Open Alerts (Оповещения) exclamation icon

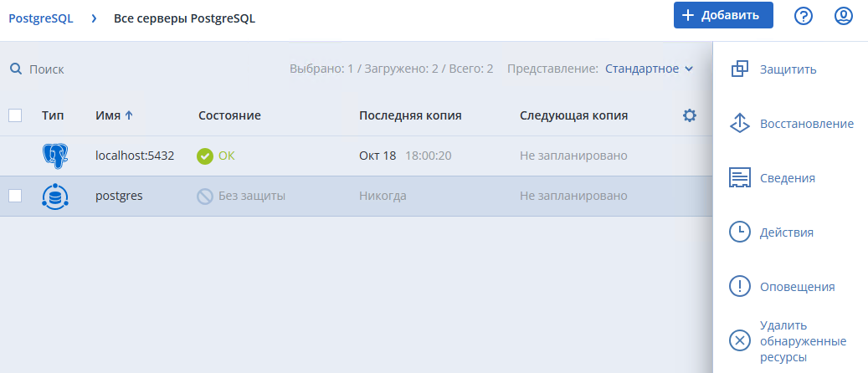pyautogui.click(x=739, y=286)
